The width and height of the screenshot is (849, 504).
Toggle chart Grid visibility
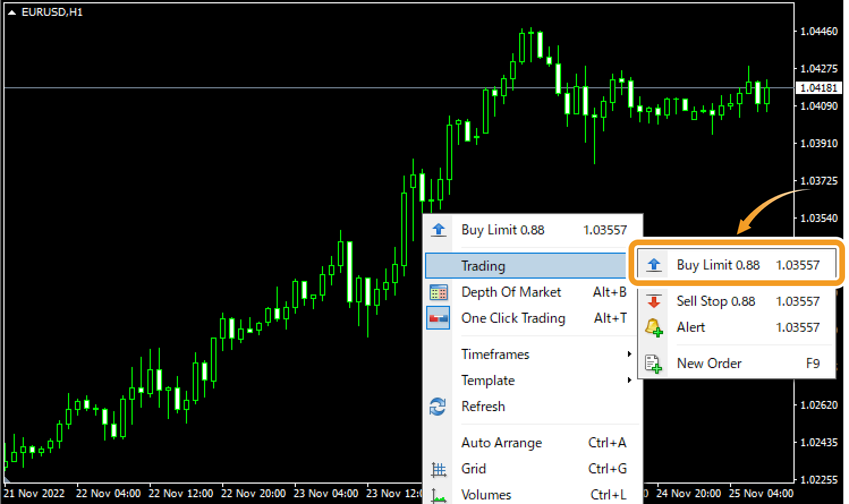(x=473, y=468)
